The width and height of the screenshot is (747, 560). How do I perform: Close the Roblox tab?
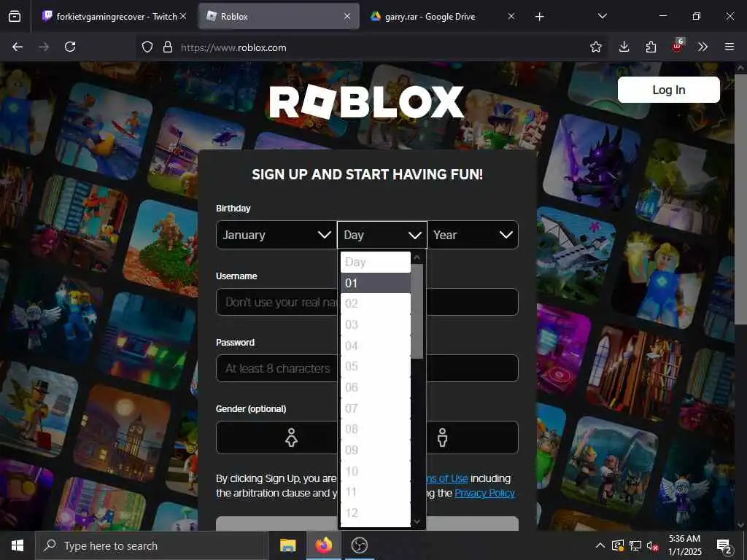click(347, 16)
